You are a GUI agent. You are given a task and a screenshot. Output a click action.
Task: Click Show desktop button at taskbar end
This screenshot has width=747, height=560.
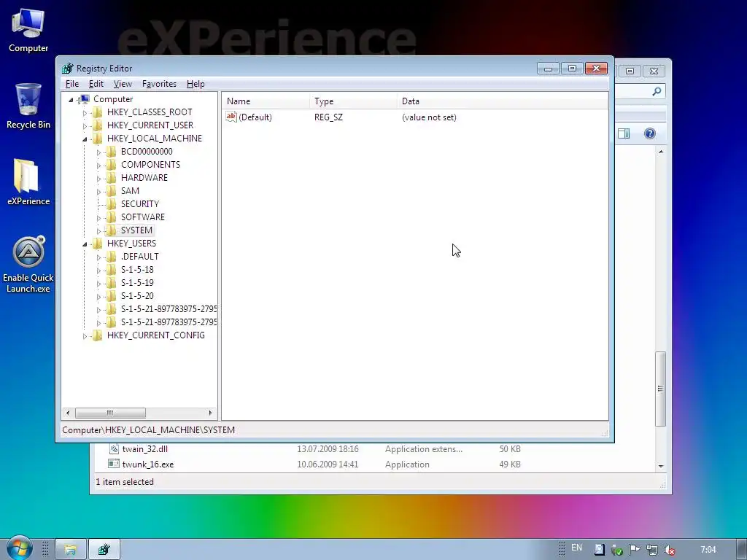742,550
